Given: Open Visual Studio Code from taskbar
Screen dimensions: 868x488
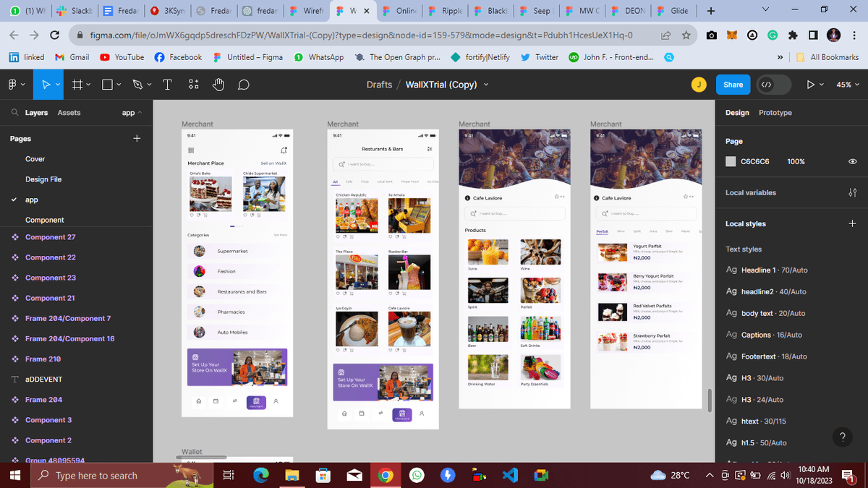Looking at the screenshot, I should click(509, 475).
